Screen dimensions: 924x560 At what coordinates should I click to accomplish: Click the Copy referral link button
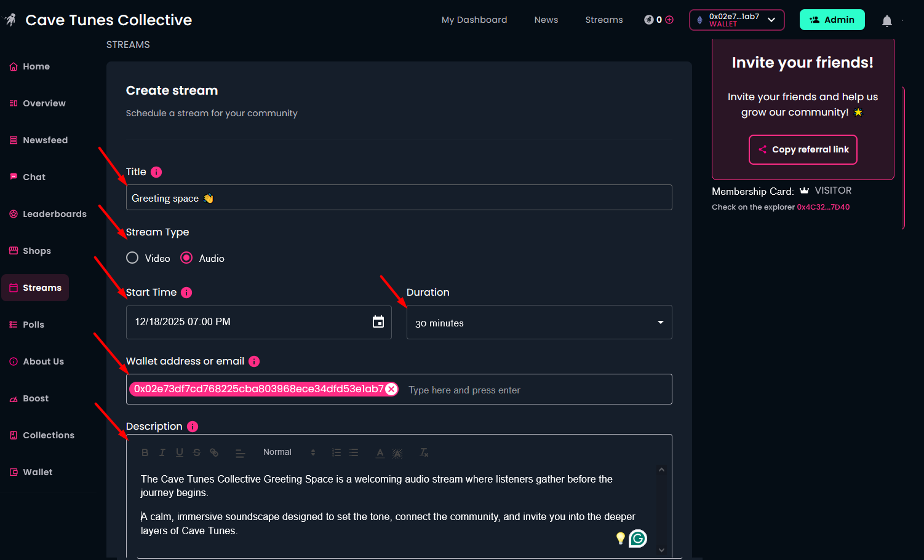(x=803, y=149)
